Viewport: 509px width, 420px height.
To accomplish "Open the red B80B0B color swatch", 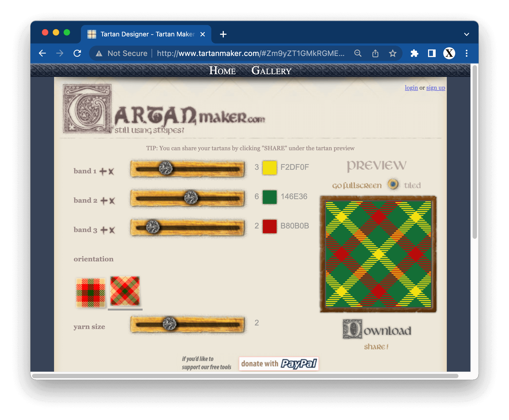I will (x=269, y=226).
